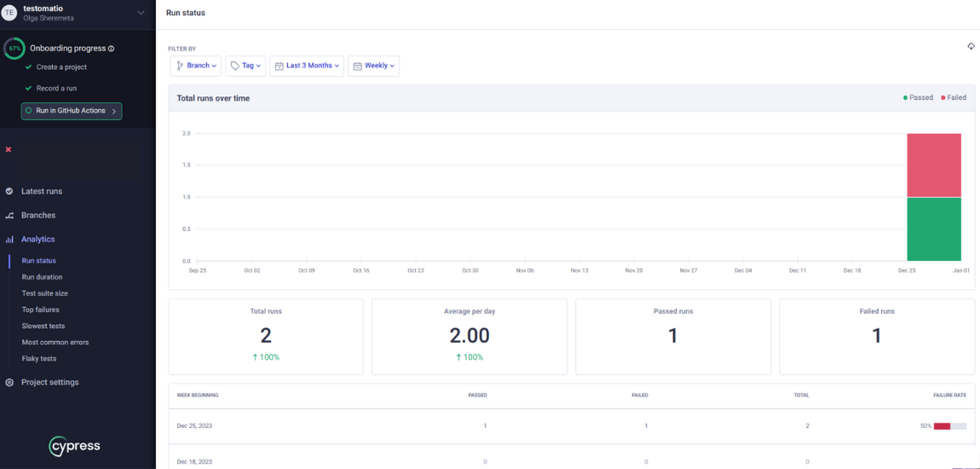Toggle the Passed legend series
The image size is (980, 469).
(x=918, y=98)
